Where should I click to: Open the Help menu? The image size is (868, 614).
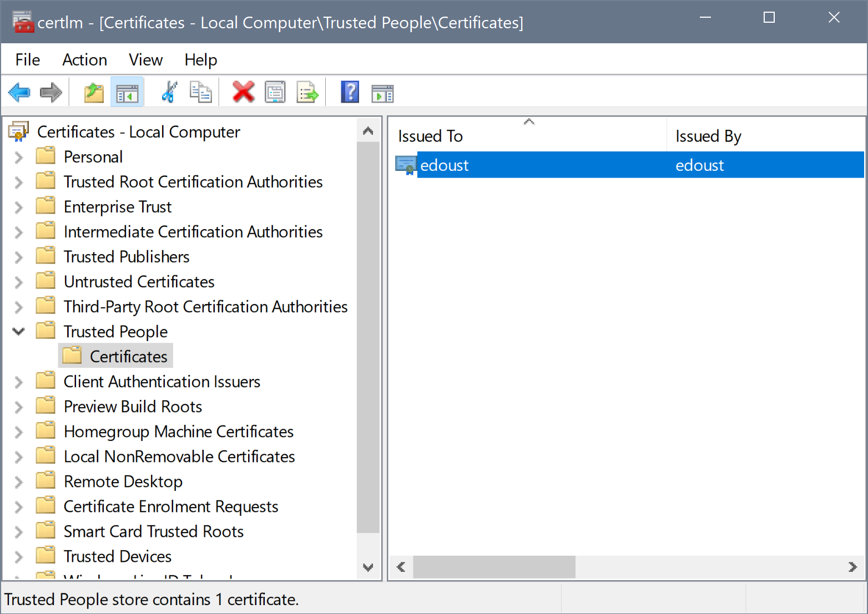(200, 59)
